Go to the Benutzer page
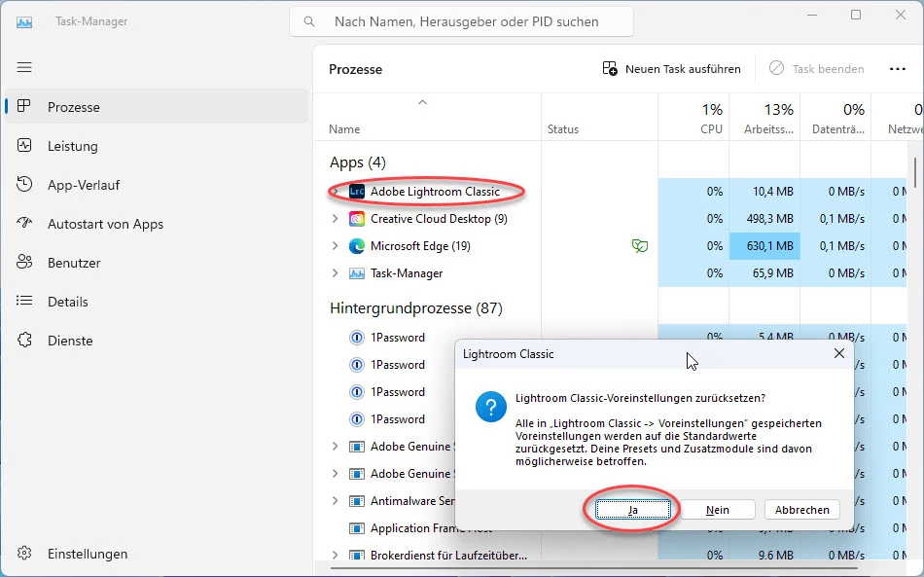This screenshot has height=577, width=924. click(157, 263)
